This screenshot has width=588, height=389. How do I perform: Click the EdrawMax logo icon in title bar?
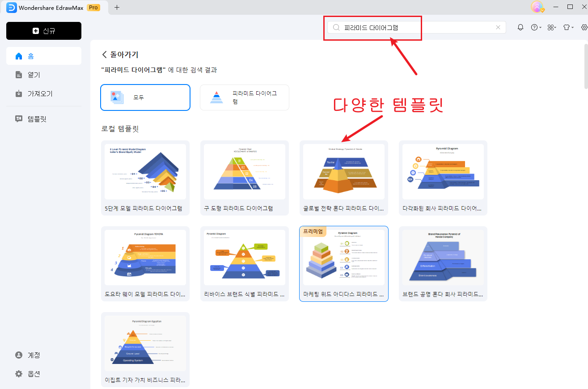click(11, 7)
